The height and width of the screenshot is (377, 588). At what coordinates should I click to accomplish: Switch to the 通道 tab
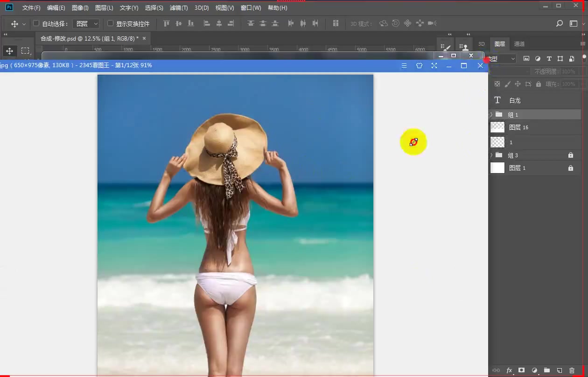tap(519, 44)
